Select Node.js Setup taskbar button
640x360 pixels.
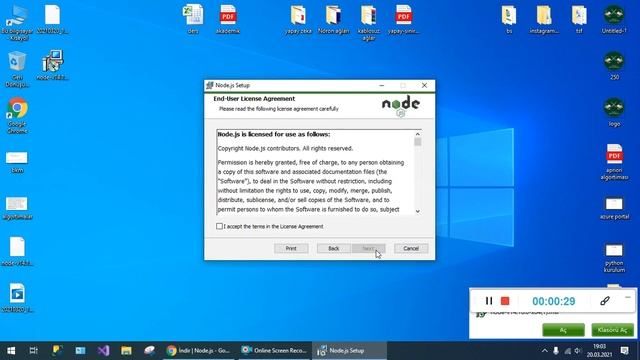(x=349, y=351)
